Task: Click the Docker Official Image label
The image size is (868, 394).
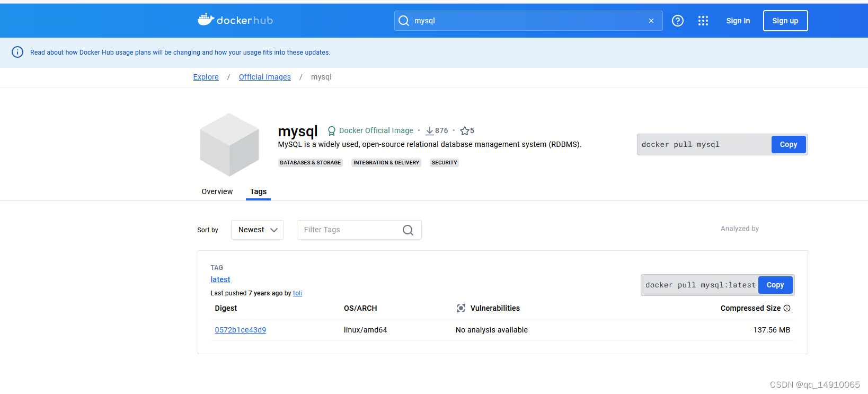Action: (376, 130)
